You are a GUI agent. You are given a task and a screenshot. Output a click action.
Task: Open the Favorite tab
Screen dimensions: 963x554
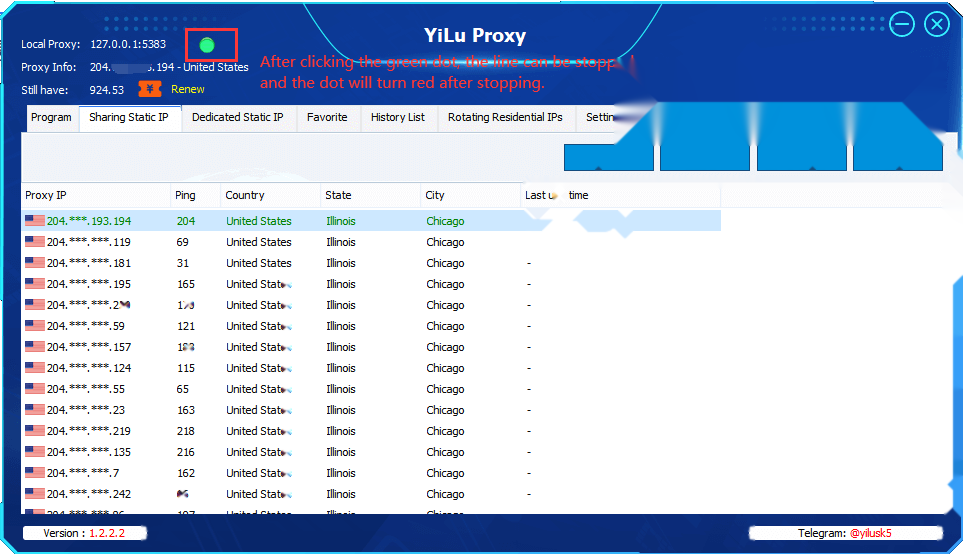pos(327,118)
